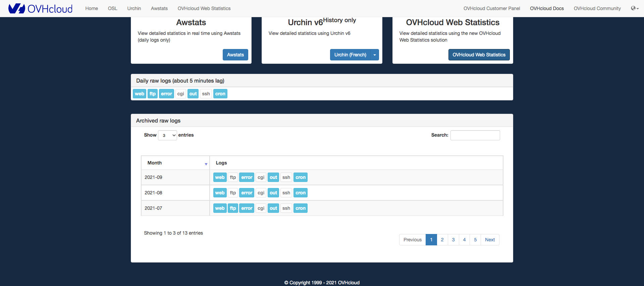This screenshot has width=644, height=286.
Task: Open the Urchin nav item
Action: [x=134, y=8]
